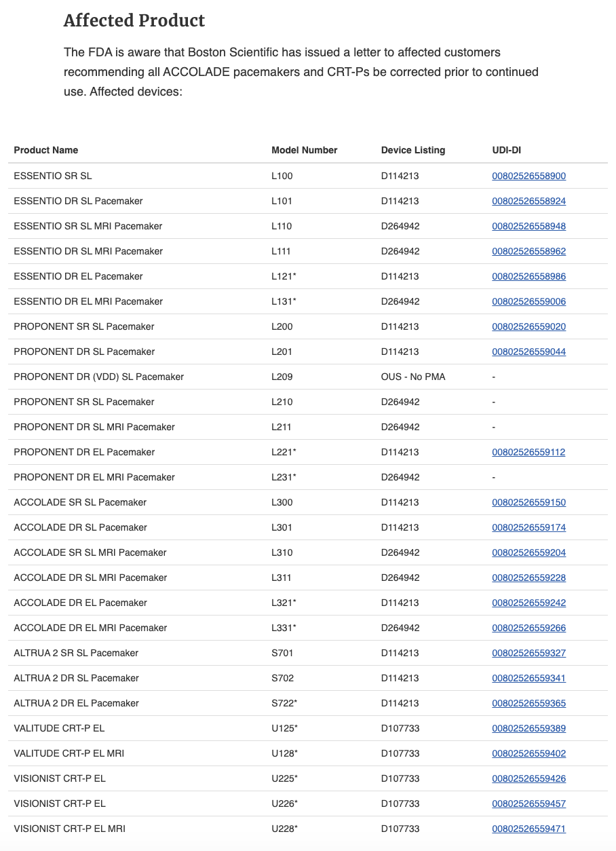Select model number S702
Image resolution: width=616 pixels, height=851 pixels.
283,678
